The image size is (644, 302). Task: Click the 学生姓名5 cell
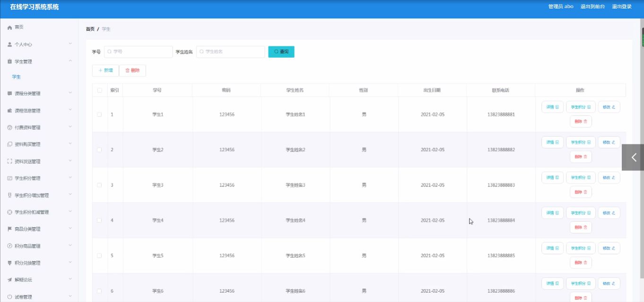pyautogui.click(x=296, y=256)
